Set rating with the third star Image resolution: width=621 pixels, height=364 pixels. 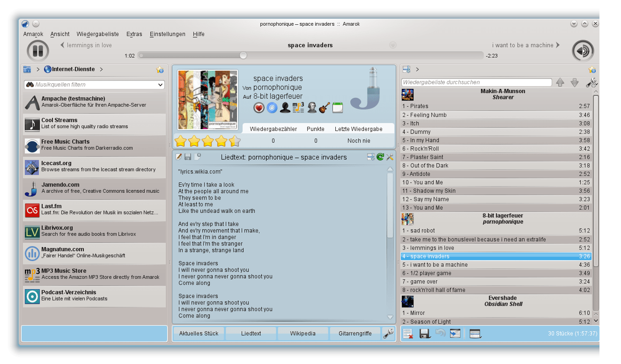[207, 141]
